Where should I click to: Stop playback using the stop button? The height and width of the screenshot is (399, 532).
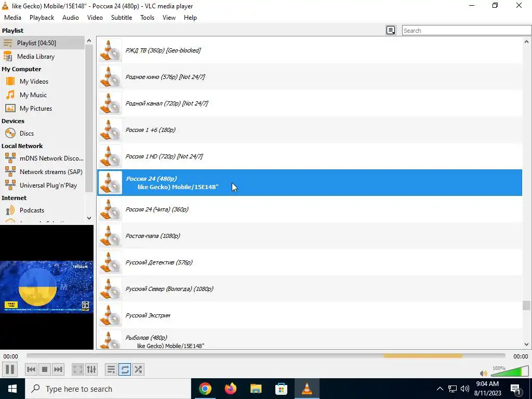coord(45,369)
